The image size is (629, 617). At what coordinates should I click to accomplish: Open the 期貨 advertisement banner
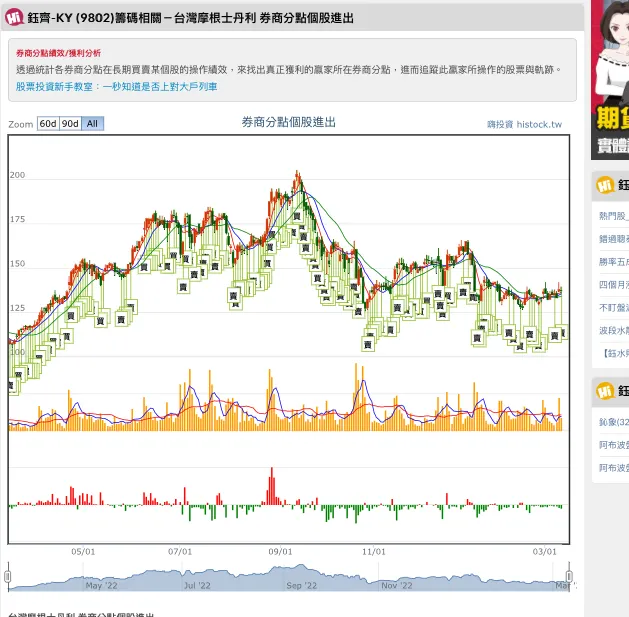(610, 80)
